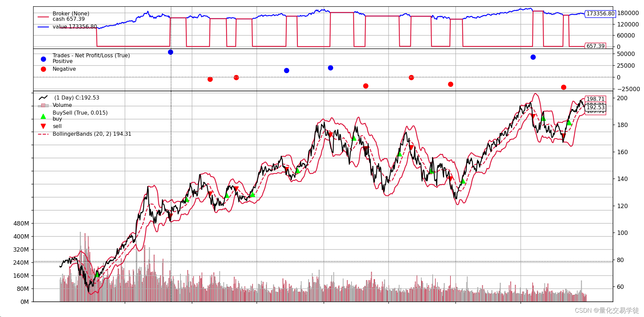Click the 'cash 657.39' legend text
Screen dimensions: 644x317
pos(68,19)
